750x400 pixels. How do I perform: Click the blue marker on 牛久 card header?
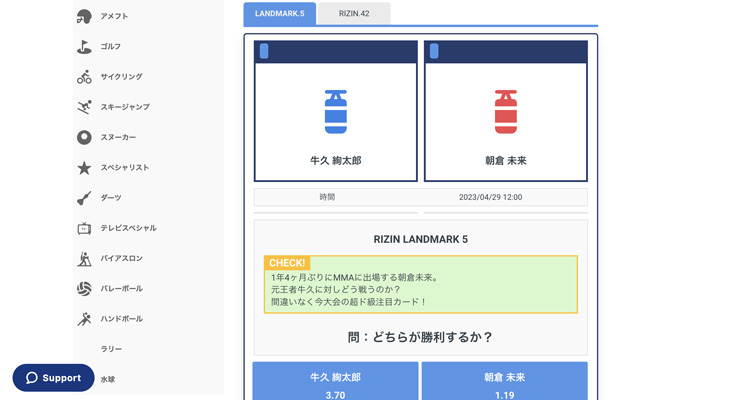264,51
